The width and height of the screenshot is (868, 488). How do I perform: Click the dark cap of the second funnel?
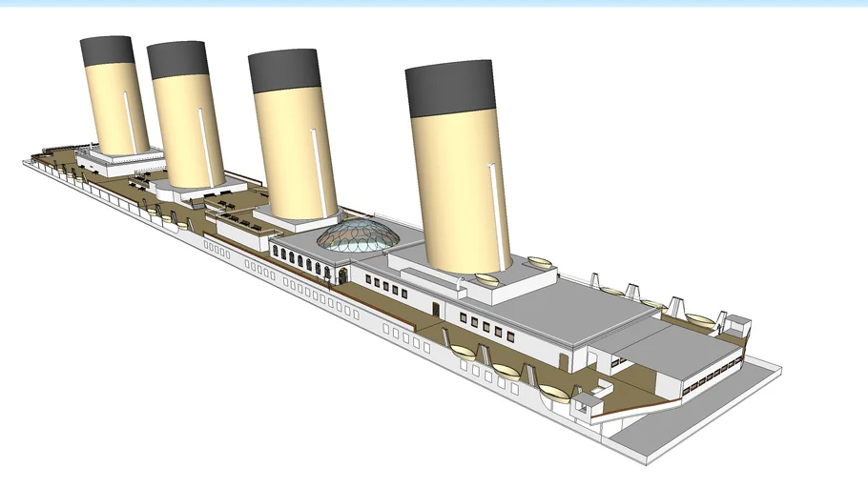[177, 59]
